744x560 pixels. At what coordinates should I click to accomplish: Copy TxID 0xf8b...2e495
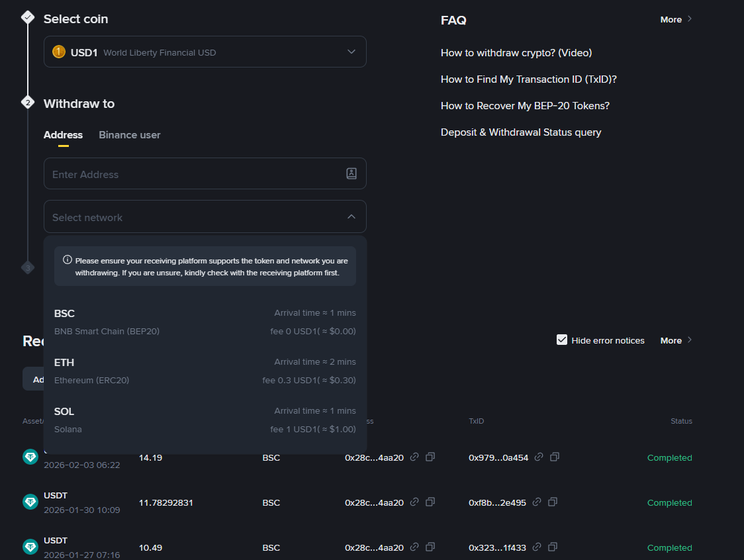click(552, 502)
